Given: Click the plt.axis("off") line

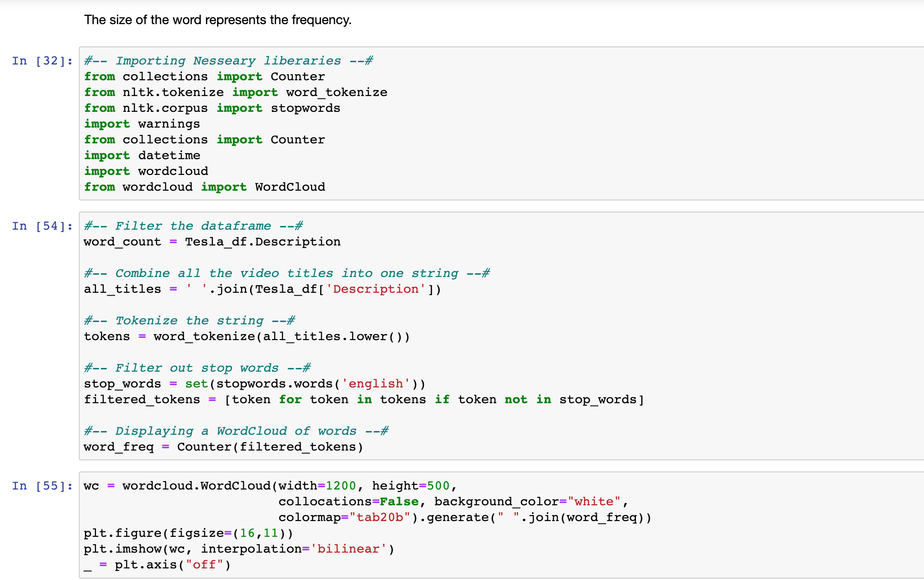Looking at the screenshot, I should pyautogui.click(x=157, y=565).
